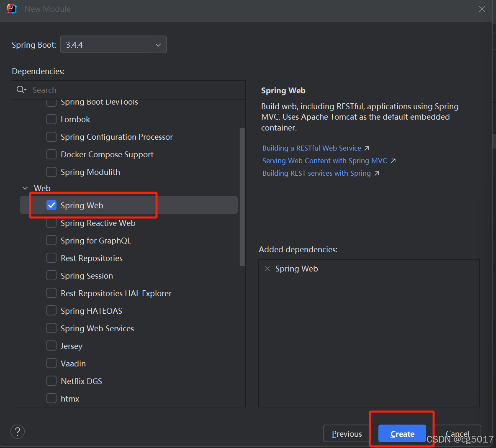Enable the Lombok checkbox
Screen dimensions: 496x448
51,119
